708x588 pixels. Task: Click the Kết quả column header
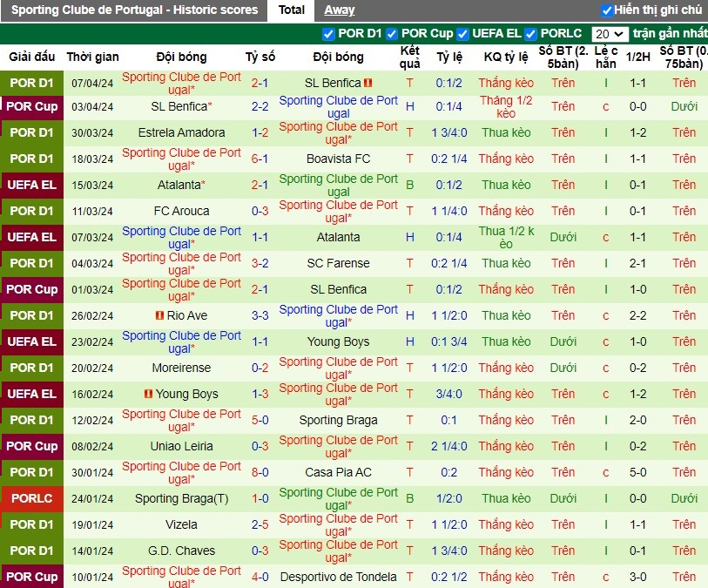pos(409,57)
